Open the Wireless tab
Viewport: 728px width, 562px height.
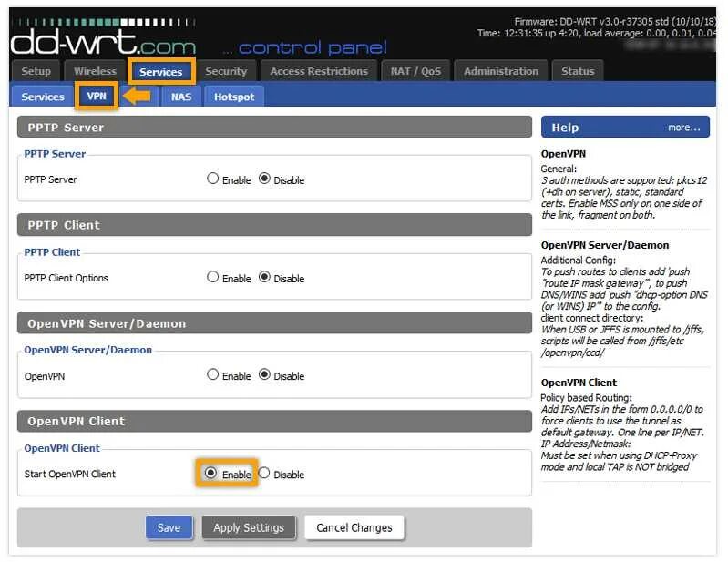click(95, 71)
